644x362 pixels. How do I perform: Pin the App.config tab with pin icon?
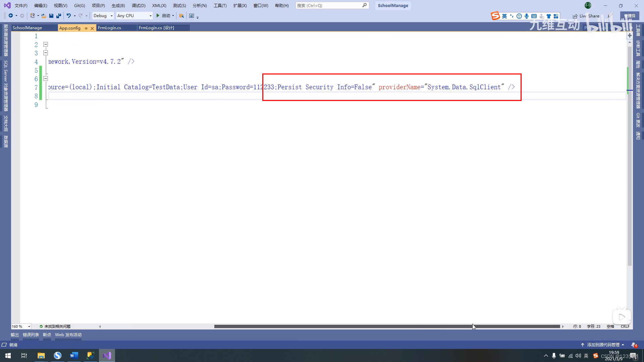click(x=86, y=28)
